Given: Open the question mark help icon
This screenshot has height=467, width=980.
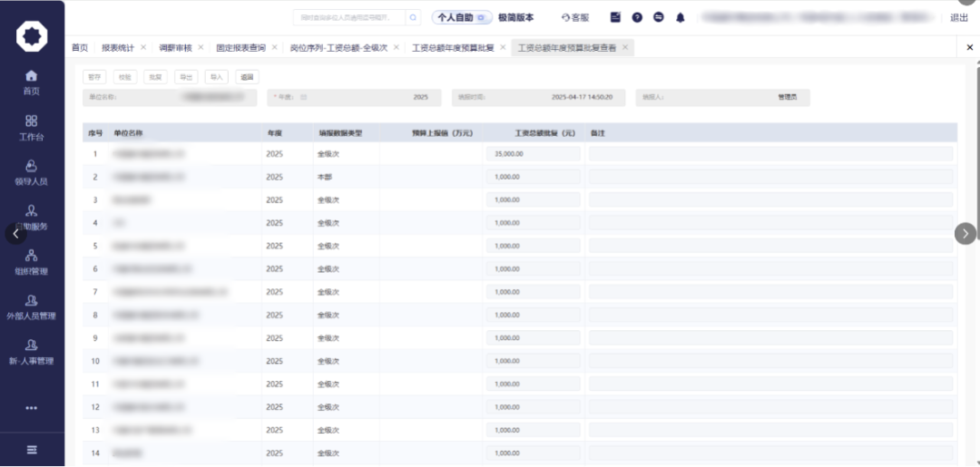Looking at the screenshot, I should click(x=637, y=17).
